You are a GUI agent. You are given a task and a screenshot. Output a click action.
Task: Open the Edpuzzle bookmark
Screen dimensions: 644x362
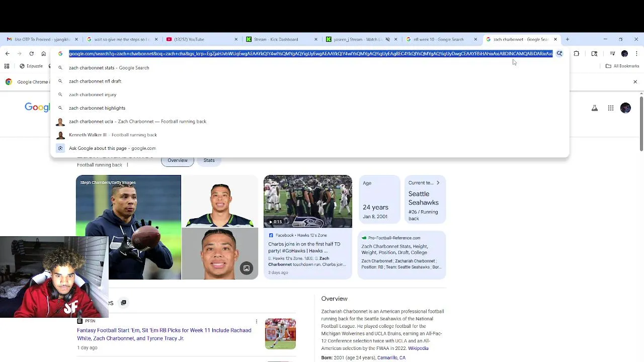click(31, 66)
